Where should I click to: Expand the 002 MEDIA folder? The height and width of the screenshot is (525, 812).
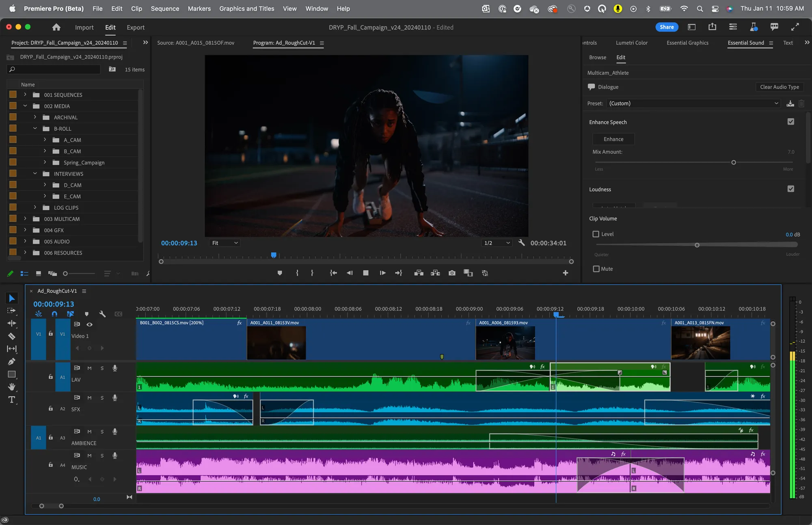[25, 106]
